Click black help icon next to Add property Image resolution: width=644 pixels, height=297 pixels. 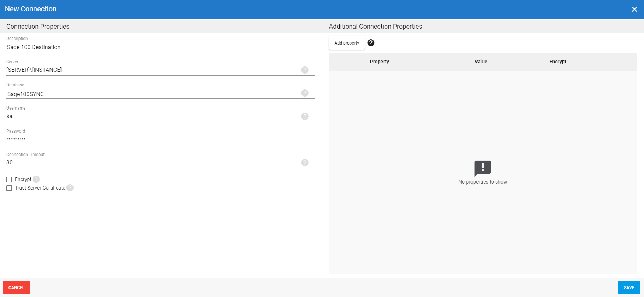pyautogui.click(x=371, y=43)
